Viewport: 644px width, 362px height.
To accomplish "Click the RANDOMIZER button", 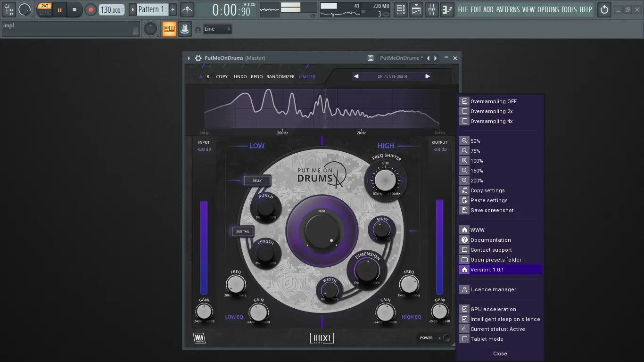I will pyautogui.click(x=281, y=77).
